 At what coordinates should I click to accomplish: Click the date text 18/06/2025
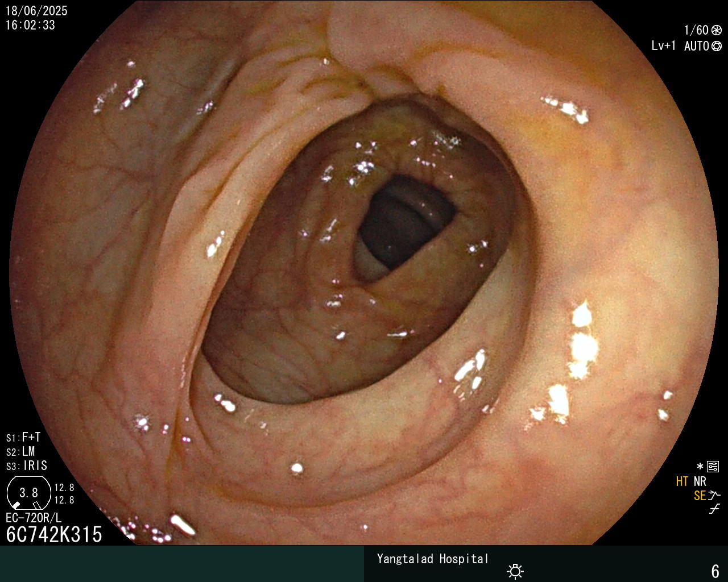coord(36,11)
